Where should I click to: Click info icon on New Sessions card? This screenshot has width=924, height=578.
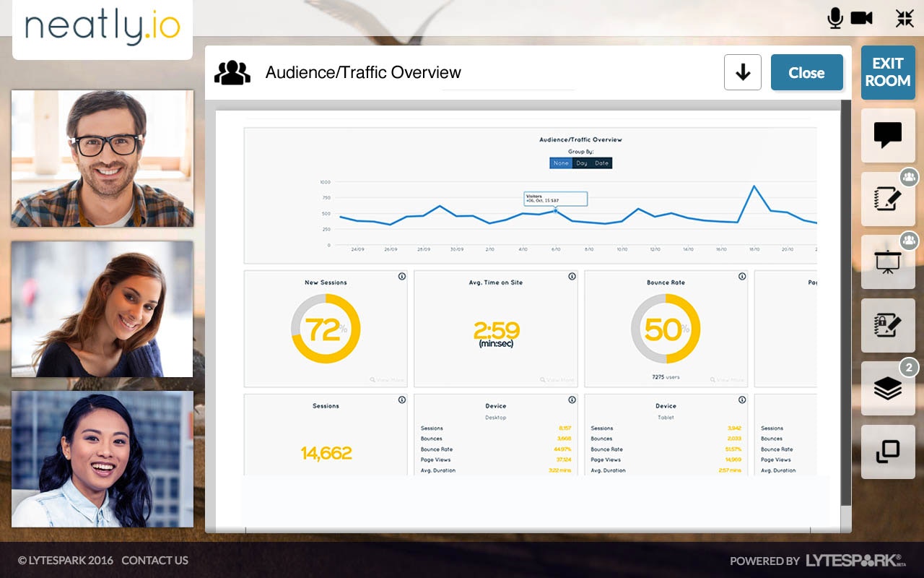401,276
